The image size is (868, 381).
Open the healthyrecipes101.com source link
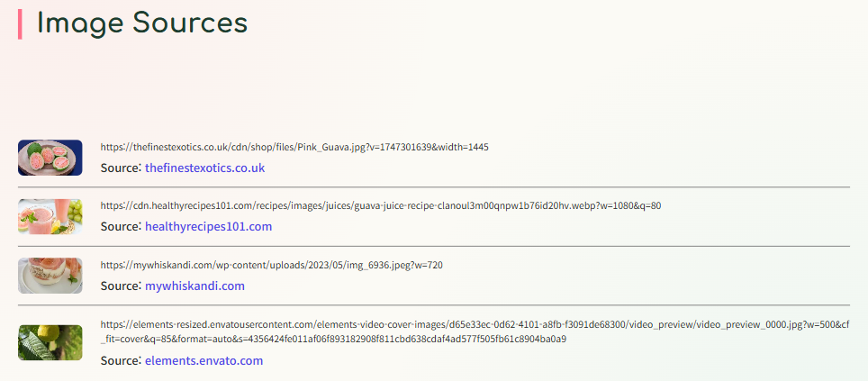coord(209,226)
